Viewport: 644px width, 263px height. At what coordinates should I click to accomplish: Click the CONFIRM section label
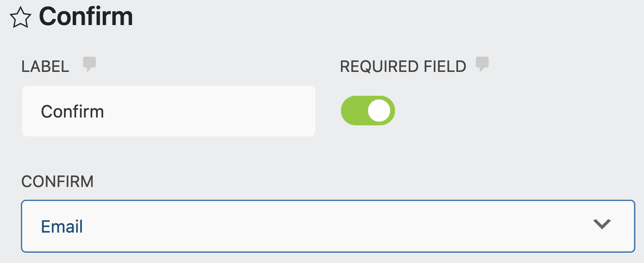pyautogui.click(x=57, y=181)
